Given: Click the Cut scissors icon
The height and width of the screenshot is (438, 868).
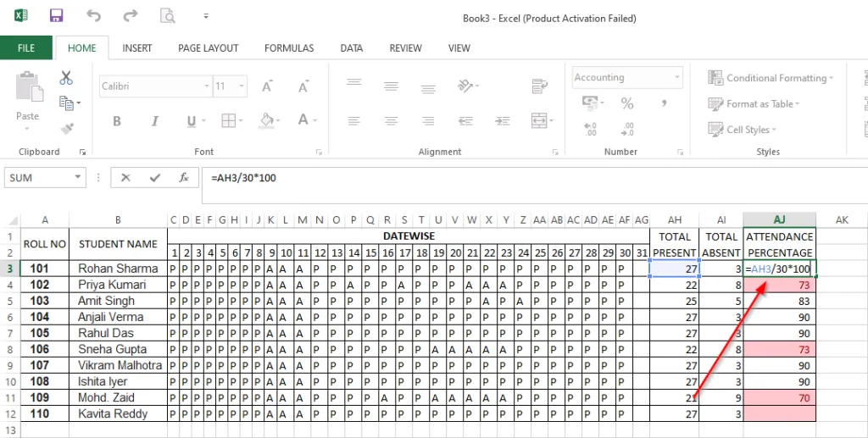Looking at the screenshot, I should coord(66,77).
